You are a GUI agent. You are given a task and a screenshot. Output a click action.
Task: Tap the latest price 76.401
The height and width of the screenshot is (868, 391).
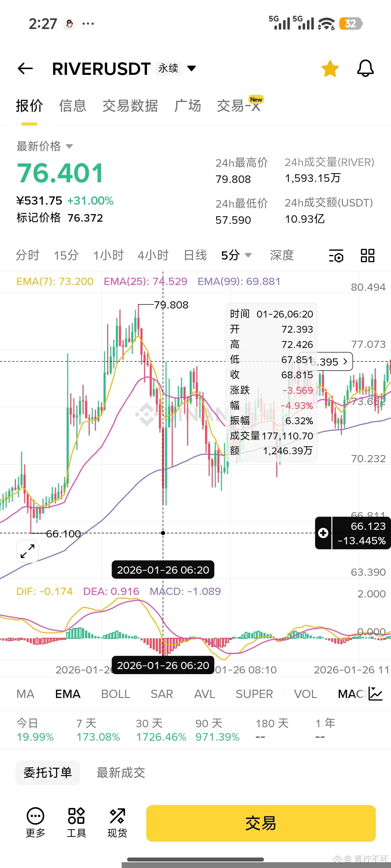pyautogui.click(x=60, y=173)
